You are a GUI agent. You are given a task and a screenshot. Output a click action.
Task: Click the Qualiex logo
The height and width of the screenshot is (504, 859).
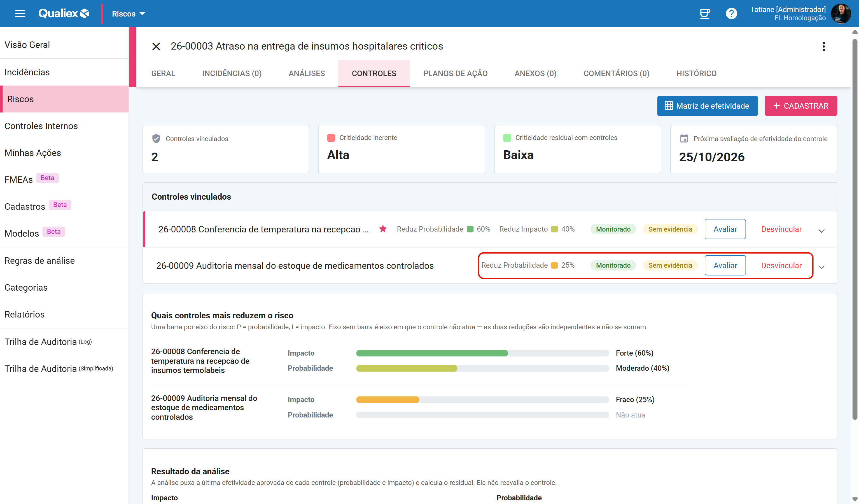[64, 14]
